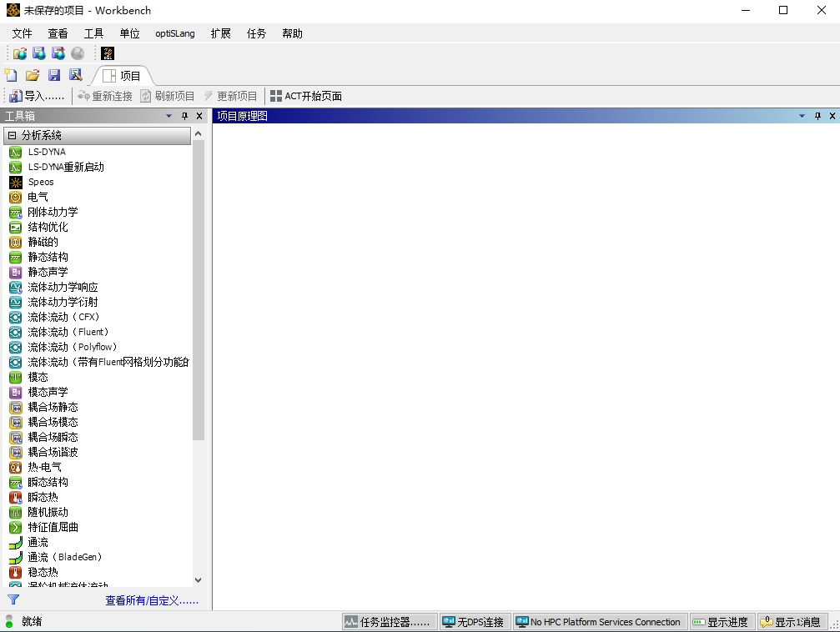Click the 查看所有/自定义 link
This screenshot has width=840, height=632.
click(x=152, y=600)
